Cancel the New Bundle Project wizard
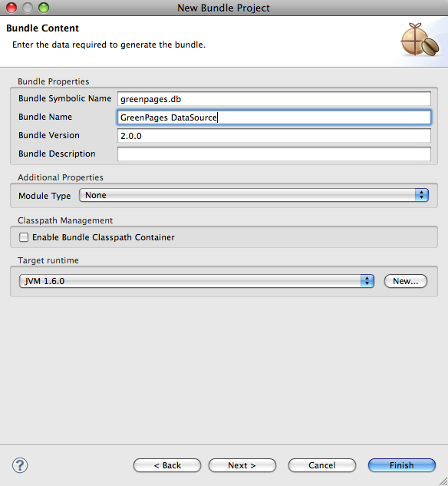This screenshot has height=486, width=448. [322, 465]
